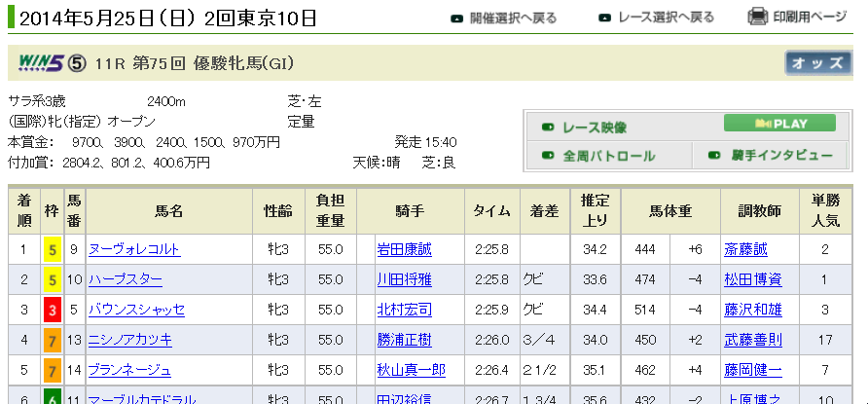This screenshot has width=868, height=404.
Task: Open trainer 藤岡健一 profile
Action: [x=753, y=369]
